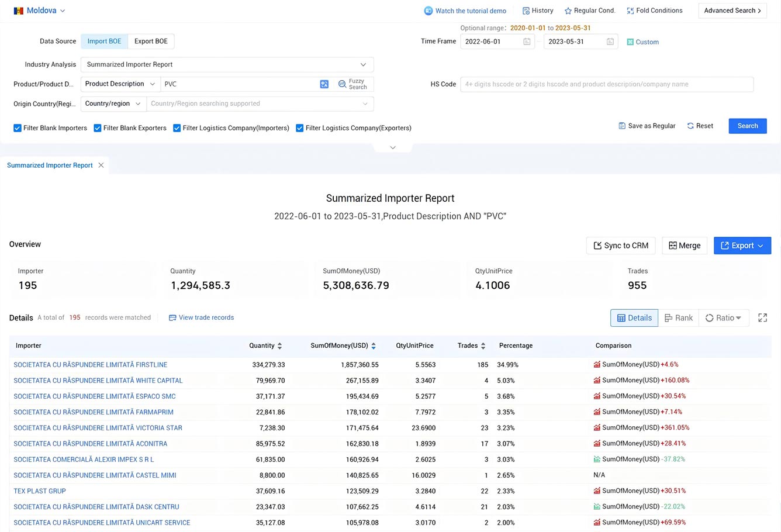Image resolution: width=781 pixels, height=532 pixels.
Task: Open importer ESPACO SMC link
Action: point(95,396)
